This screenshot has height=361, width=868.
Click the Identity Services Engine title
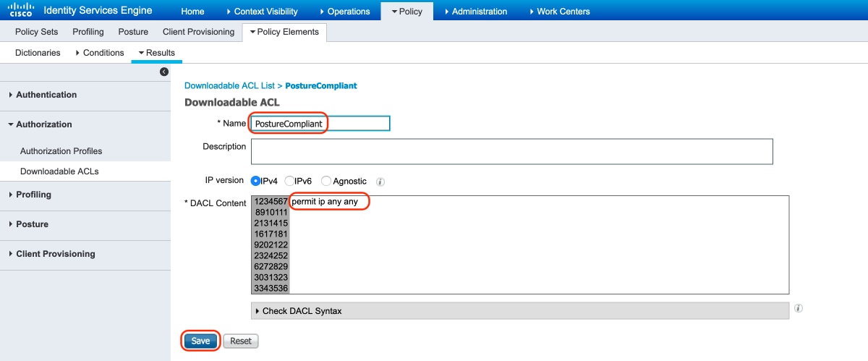point(98,11)
